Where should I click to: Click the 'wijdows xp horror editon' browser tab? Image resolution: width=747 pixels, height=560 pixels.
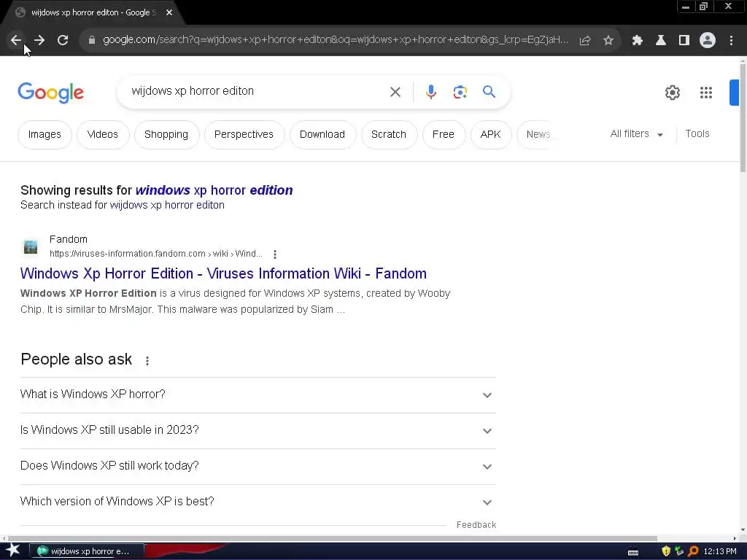coord(93,12)
